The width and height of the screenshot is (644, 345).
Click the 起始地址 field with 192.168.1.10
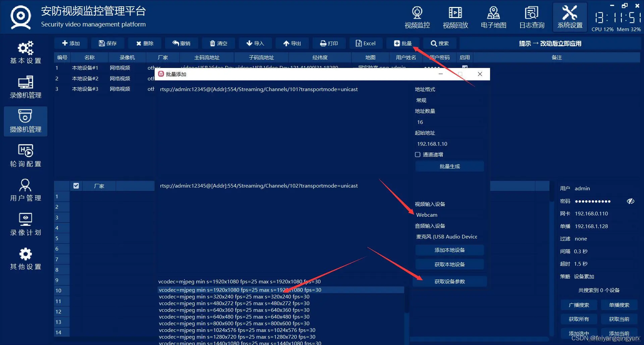[x=449, y=144]
